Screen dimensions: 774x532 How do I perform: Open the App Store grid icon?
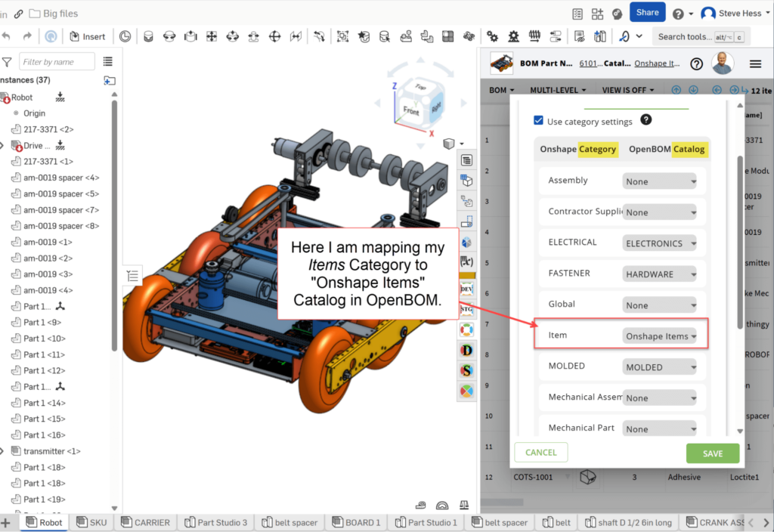click(x=597, y=14)
